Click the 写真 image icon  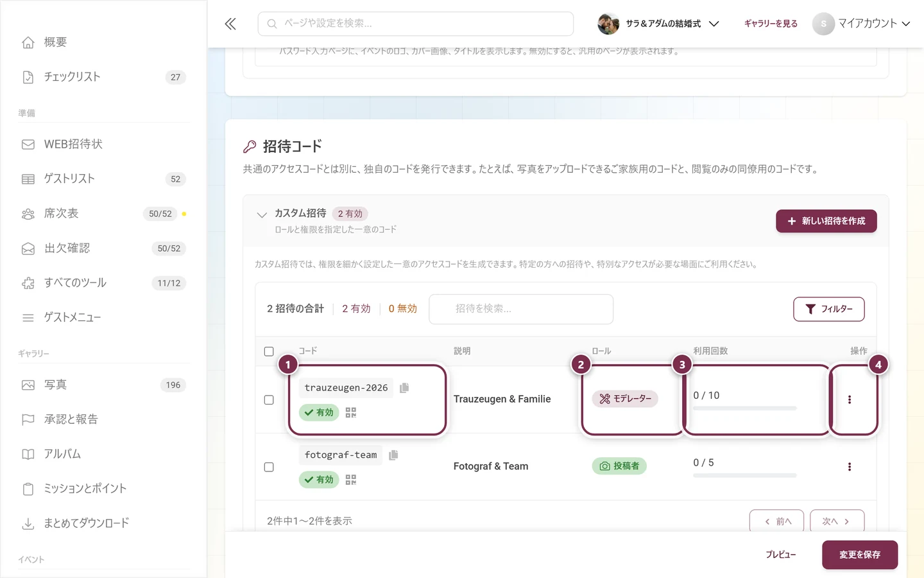(x=28, y=385)
